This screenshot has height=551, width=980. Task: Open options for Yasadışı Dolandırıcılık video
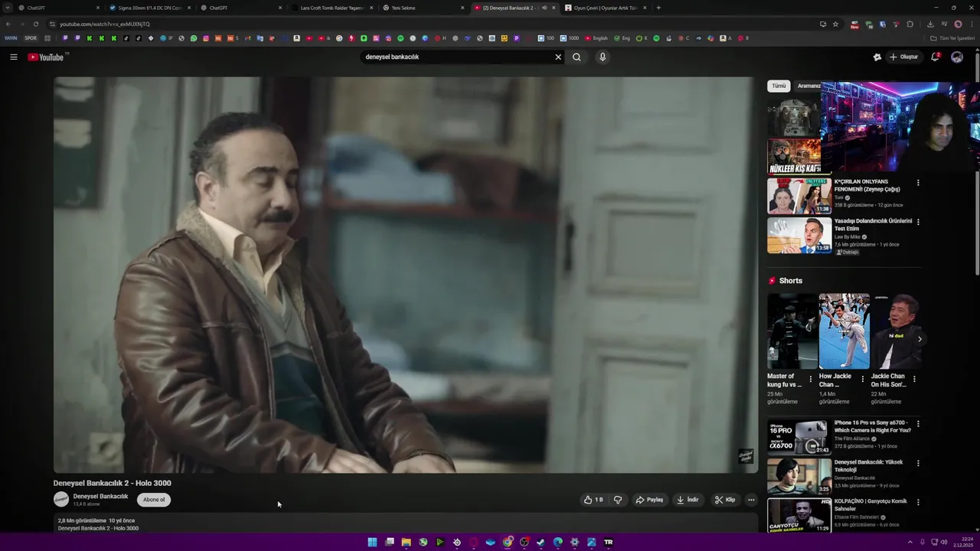(x=918, y=222)
